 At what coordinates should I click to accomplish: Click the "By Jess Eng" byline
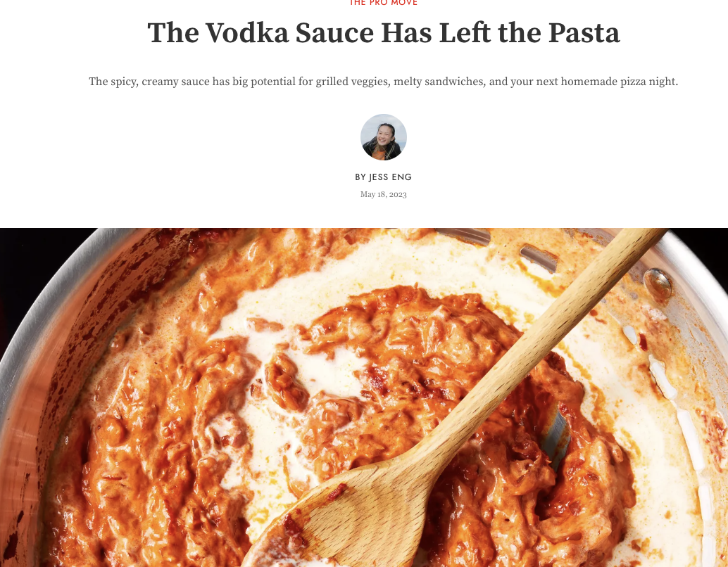click(384, 177)
